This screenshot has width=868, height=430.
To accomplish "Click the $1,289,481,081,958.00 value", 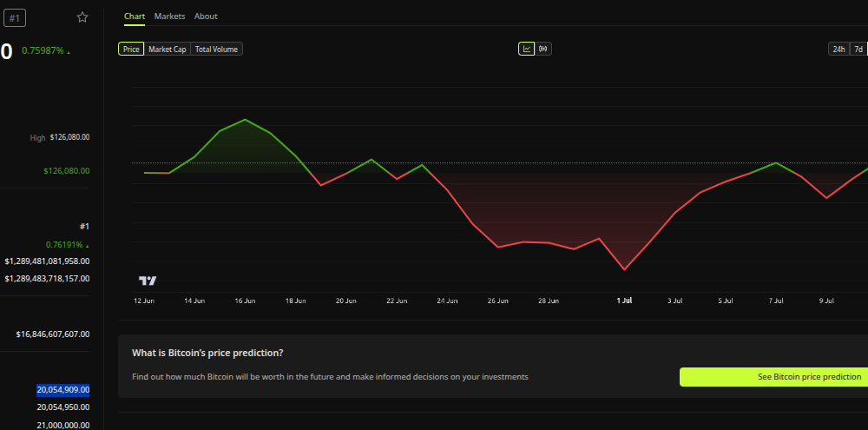I will click(x=47, y=261).
